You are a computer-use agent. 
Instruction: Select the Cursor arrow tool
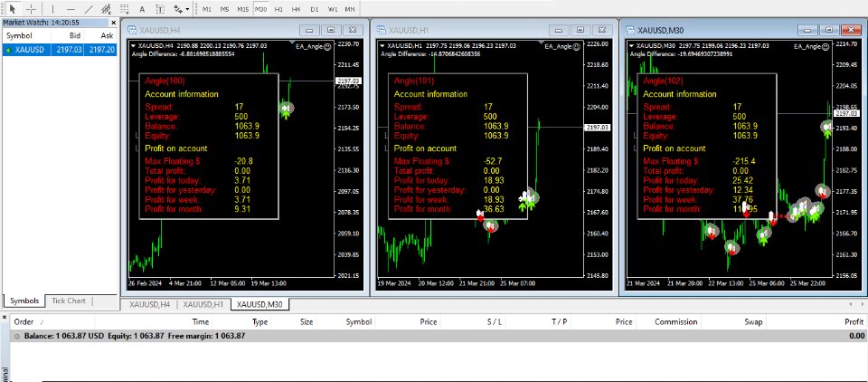[13, 9]
